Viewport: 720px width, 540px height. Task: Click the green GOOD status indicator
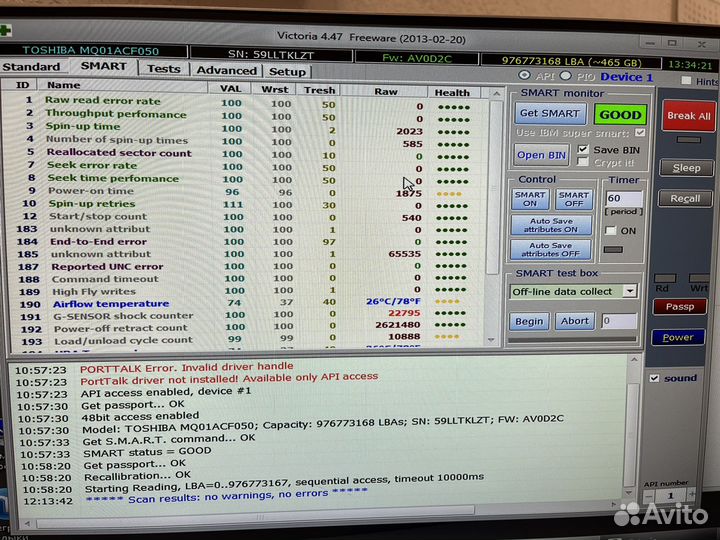tap(620, 115)
